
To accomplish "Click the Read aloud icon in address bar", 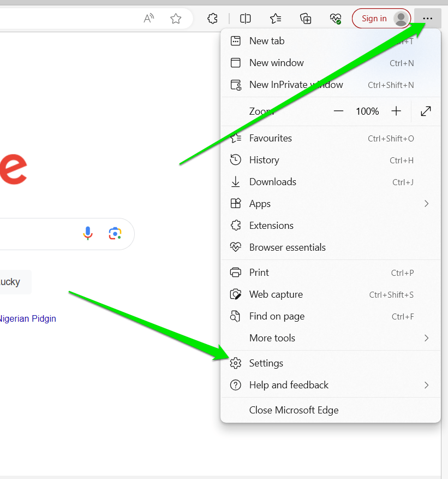I will (149, 19).
